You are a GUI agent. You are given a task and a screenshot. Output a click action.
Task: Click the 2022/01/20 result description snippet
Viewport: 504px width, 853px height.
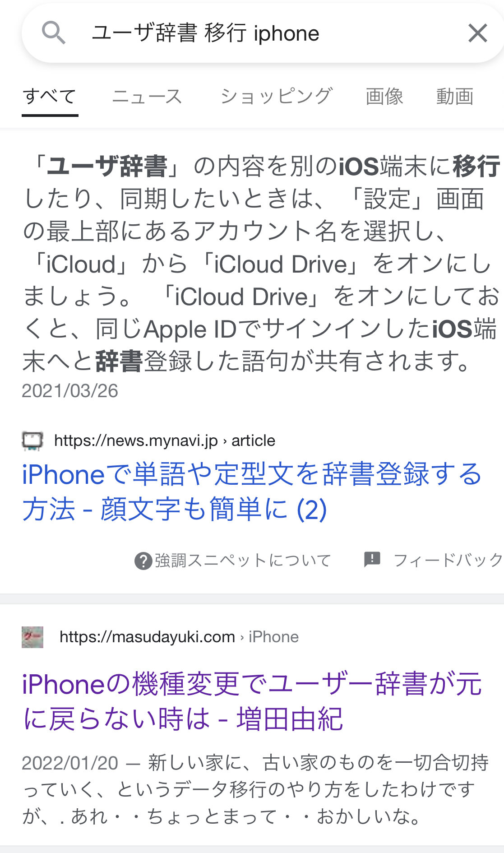pos(255,789)
